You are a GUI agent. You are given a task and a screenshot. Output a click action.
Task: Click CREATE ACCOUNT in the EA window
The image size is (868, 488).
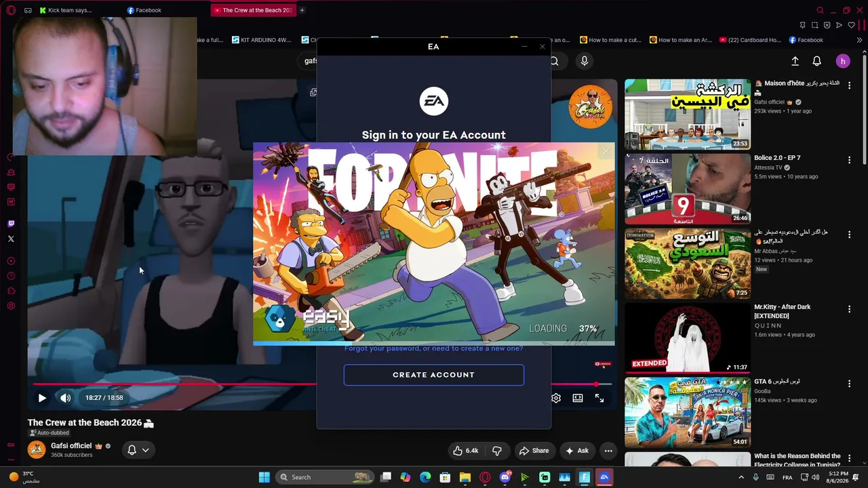[434, 375]
